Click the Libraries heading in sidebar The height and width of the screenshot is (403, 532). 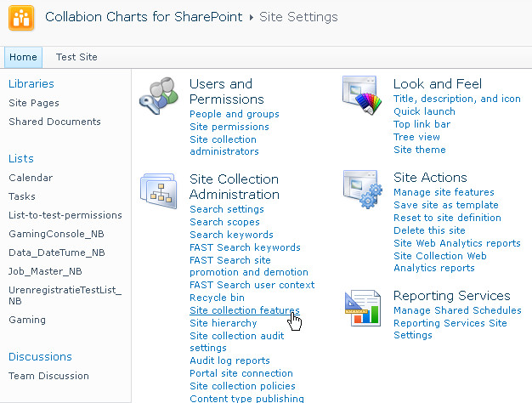(x=31, y=83)
